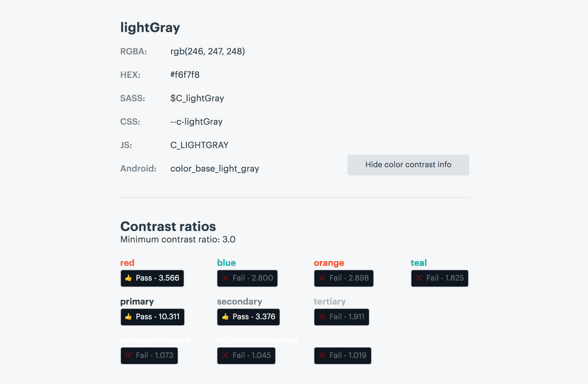Select the Pass - 10.311 badge under primary
This screenshot has width=588, height=384.
click(x=152, y=316)
